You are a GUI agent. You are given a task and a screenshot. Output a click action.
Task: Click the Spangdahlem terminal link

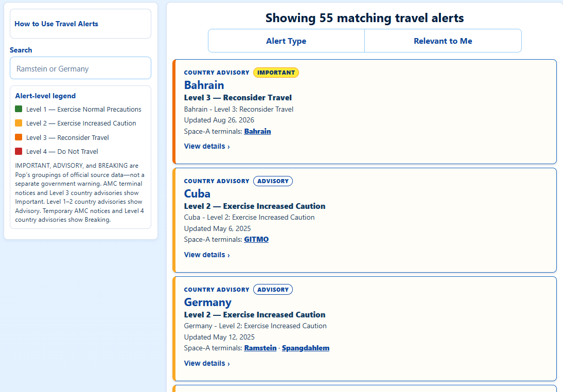click(306, 348)
